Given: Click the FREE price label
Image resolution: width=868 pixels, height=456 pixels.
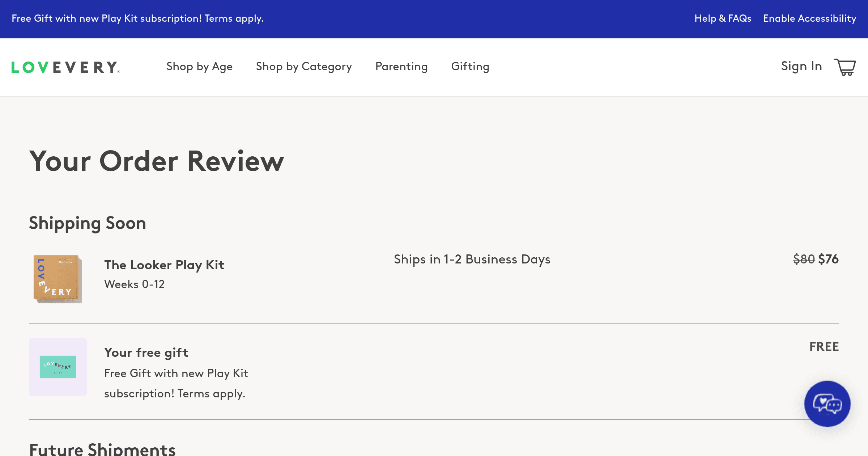Looking at the screenshot, I should (x=824, y=347).
